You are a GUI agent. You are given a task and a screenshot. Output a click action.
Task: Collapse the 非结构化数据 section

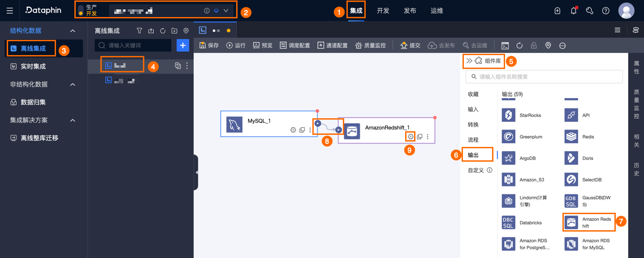(73, 84)
